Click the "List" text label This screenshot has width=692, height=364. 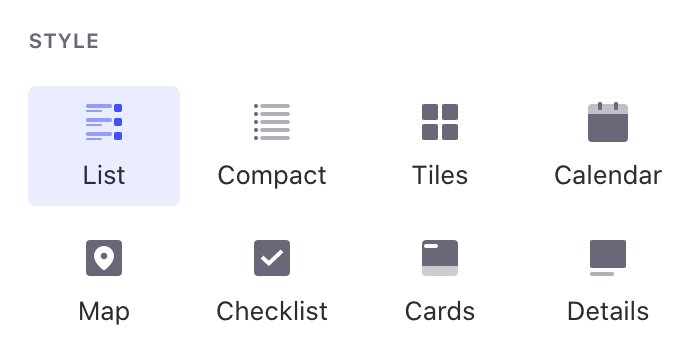(x=104, y=175)
